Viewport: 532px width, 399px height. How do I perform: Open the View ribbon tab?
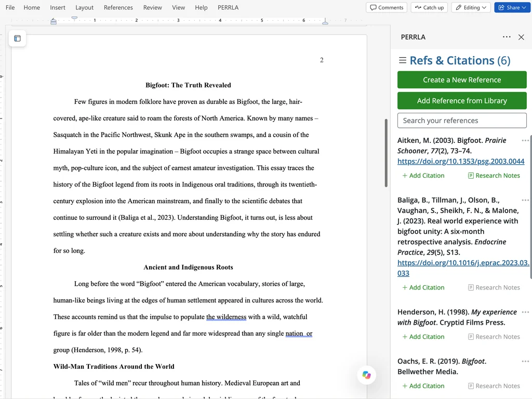179,7
